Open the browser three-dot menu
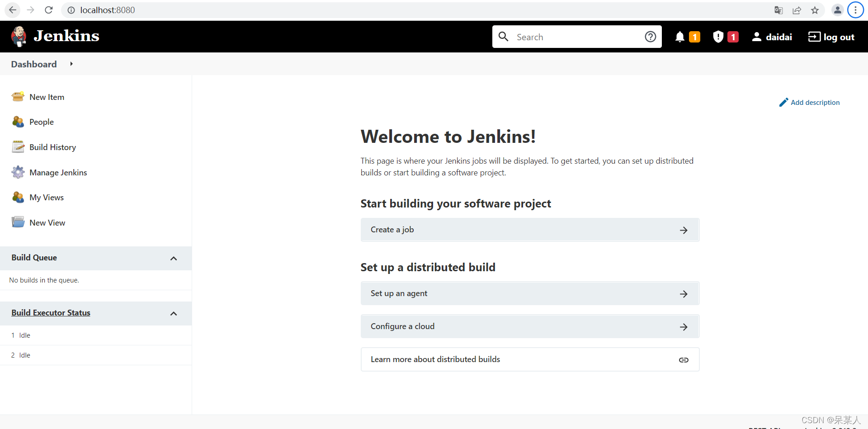Image resolution: width=868 pixels, height=429 pixels. [x=855, y=10]
